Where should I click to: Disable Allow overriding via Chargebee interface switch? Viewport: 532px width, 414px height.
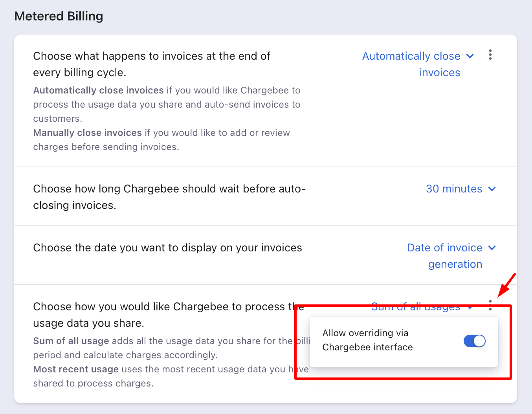tap(475, 341)
